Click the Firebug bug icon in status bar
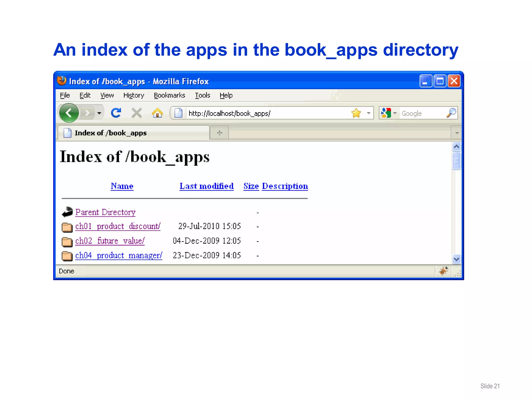Image resolution: width=532 pixels, height=399 pixels. [x=443, y=271]
